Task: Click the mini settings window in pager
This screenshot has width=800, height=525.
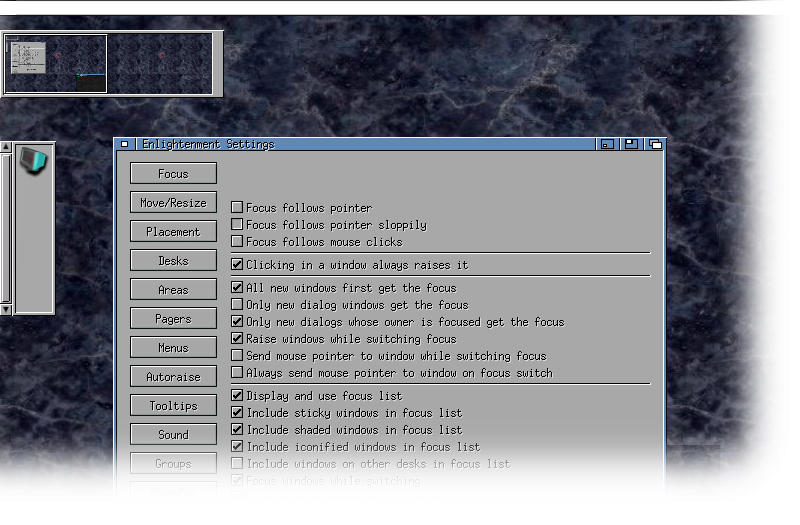Action: [x=28, y=58]
